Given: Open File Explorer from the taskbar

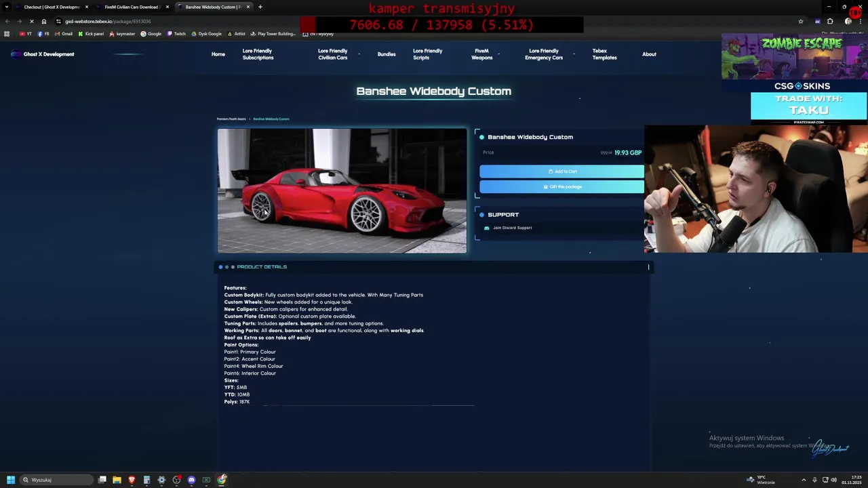Looking at the screenshot, I should (x=117, y=480).
